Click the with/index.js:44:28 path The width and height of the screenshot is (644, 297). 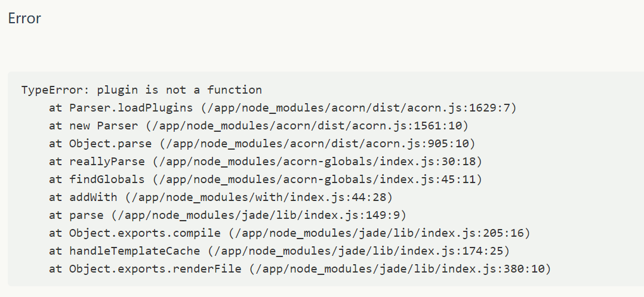(x=259, y=197)
